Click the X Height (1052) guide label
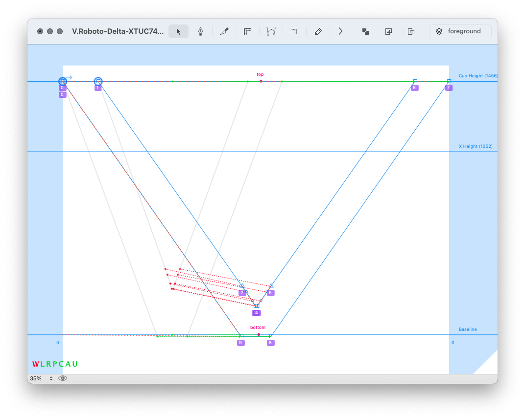Viewport: 525px width, 420px height. [475, 146]
